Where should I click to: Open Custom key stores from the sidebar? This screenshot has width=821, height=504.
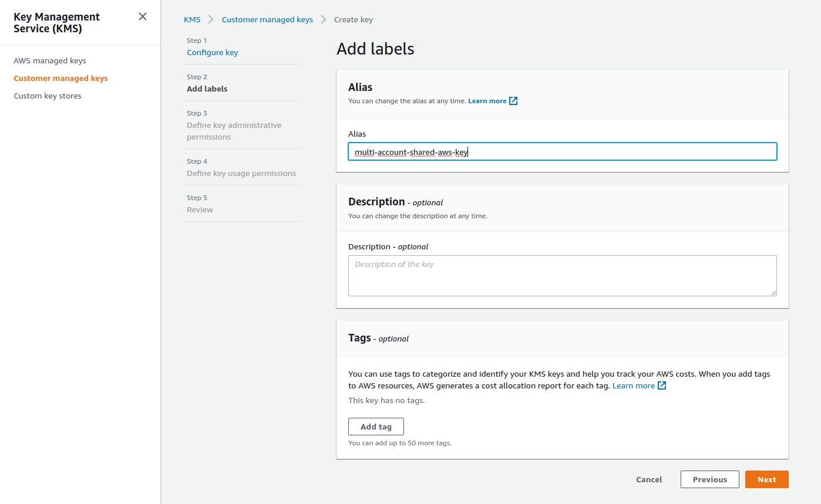click(47, 96)
